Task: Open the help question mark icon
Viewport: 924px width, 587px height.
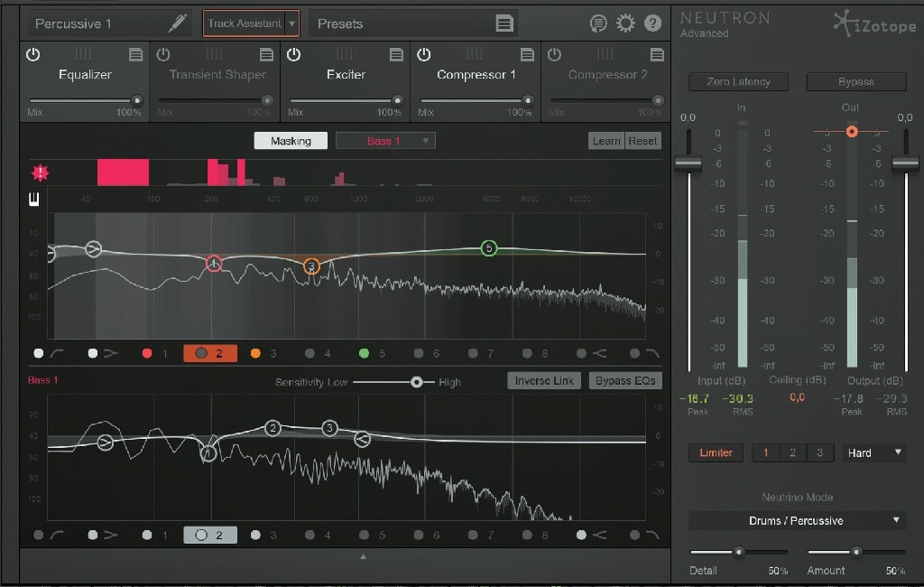Action: (x=652, y=23)
